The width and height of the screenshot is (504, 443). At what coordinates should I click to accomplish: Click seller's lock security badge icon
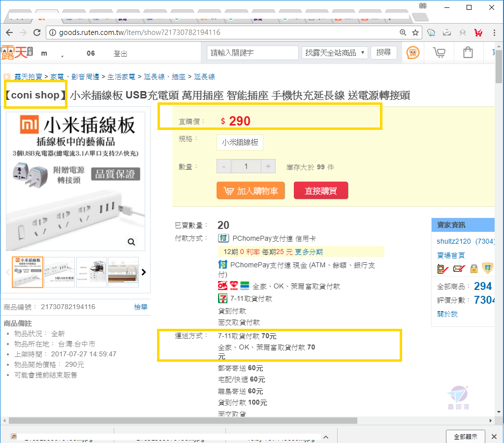pos(474,268)
